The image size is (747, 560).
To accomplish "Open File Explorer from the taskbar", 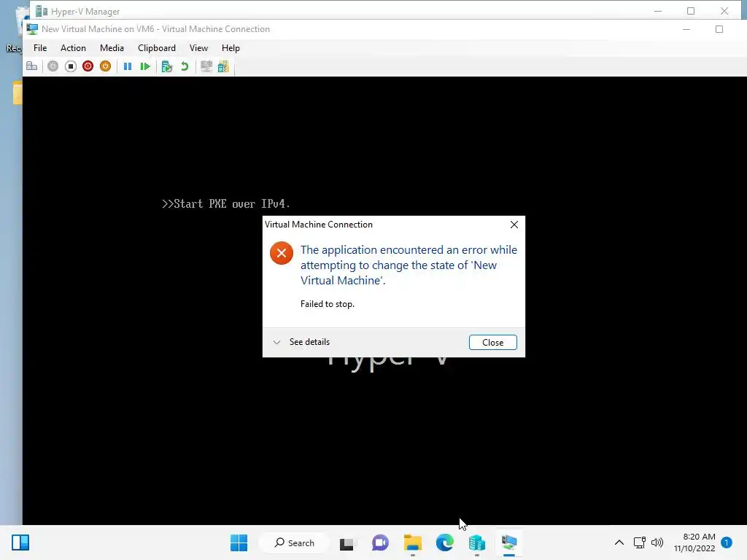I will click(x=413, y=542).
